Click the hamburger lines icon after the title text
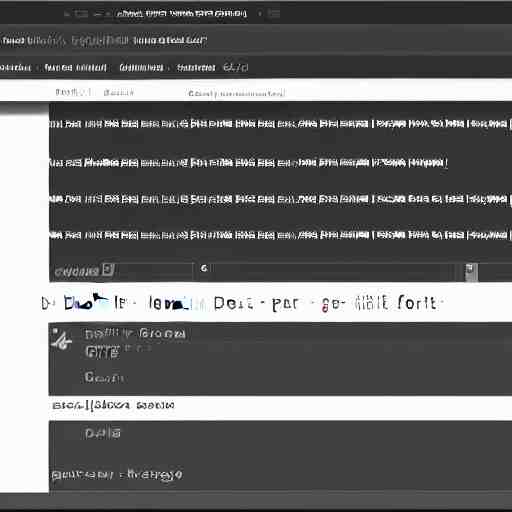Screen dimensions: 512x512 pos(274,14)
